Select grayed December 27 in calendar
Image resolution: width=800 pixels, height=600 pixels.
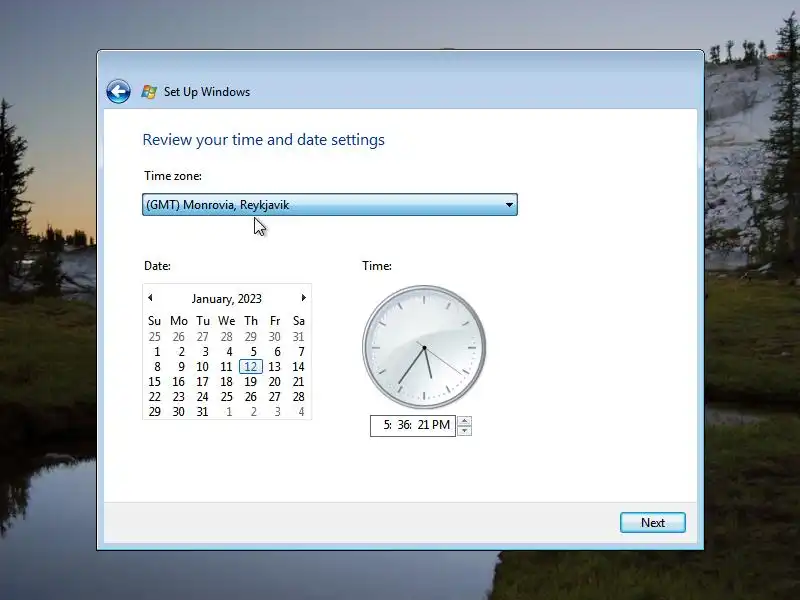(x=203, y=337)
